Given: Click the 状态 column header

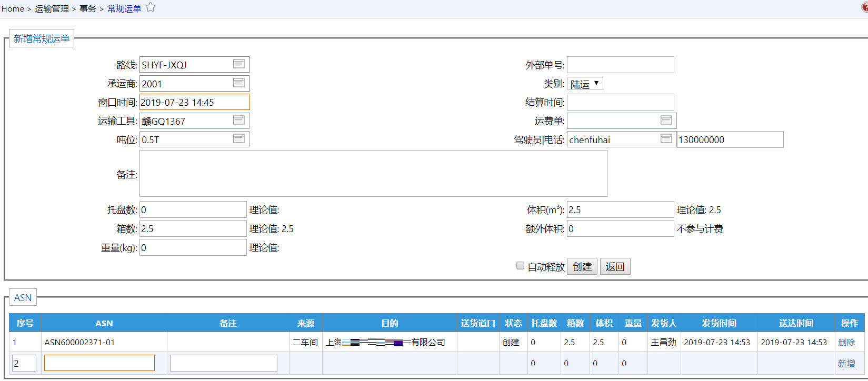Looking at the screenshot, I should (x=513, y=323).
